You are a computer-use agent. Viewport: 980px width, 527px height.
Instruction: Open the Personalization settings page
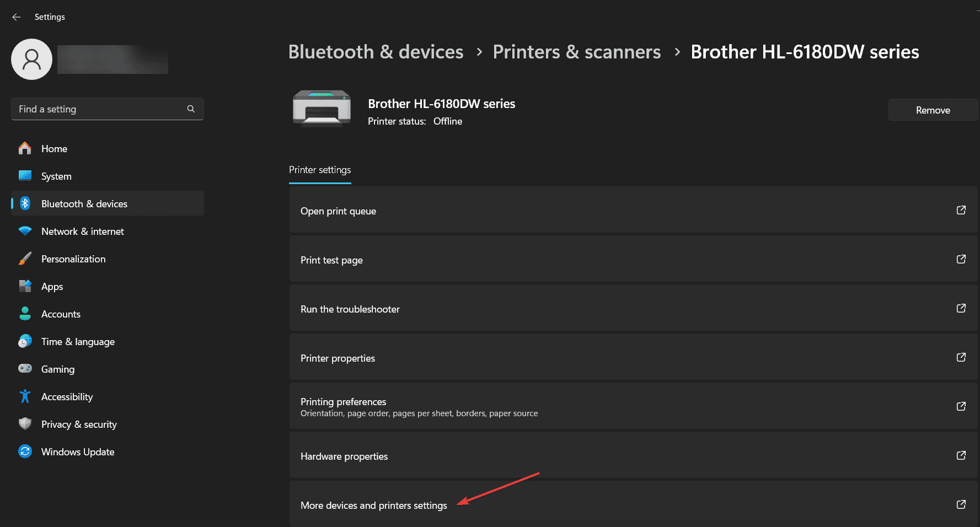[x=73, y=259]
